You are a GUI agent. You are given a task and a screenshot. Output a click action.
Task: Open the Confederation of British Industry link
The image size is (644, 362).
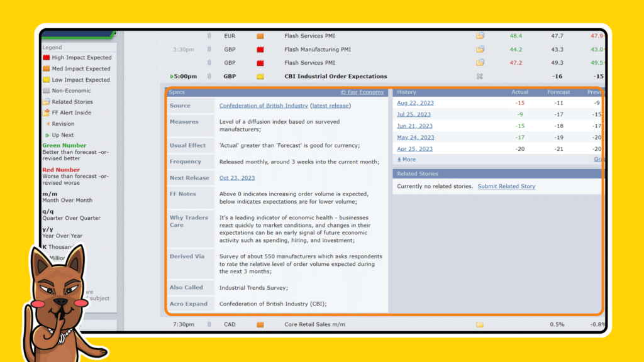coord(264,106)
